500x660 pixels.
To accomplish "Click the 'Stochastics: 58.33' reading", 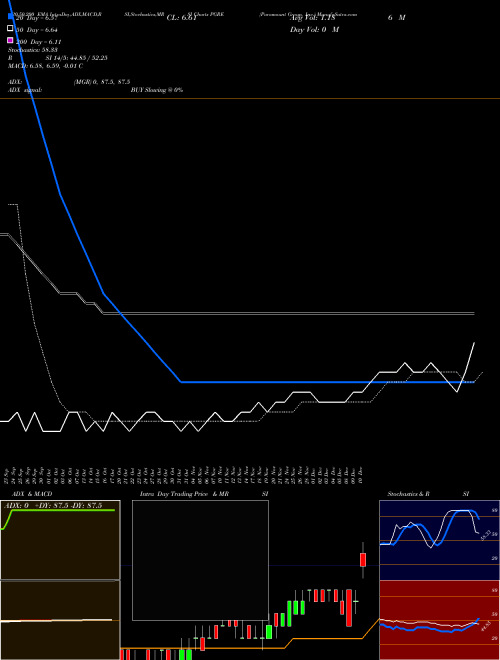I will click(x=32, y=50).
